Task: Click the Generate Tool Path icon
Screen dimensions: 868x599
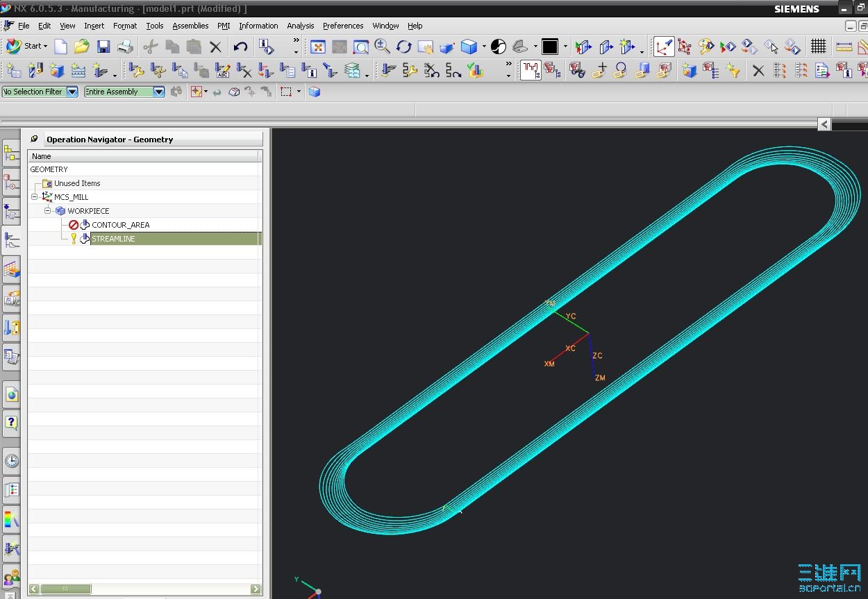Action: pos(389,70)
